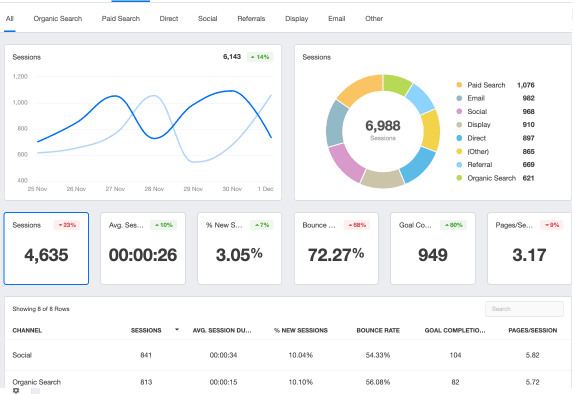
Task: Click the 68% badge on Bounce card
Action: [x=357, y=225]
